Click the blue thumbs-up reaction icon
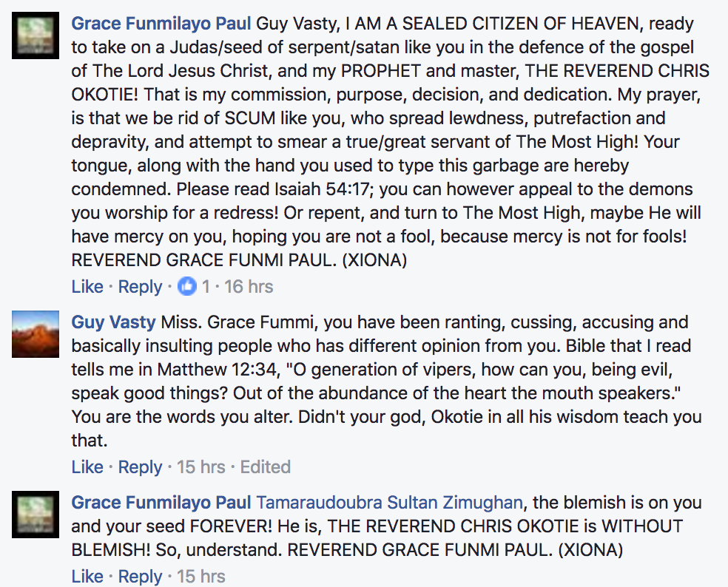This screenshot has height=587, width=728. point(187,286)
